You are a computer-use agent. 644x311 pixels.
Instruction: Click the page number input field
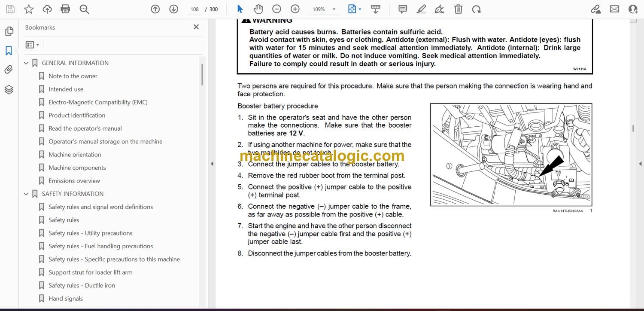pos(194,9)
